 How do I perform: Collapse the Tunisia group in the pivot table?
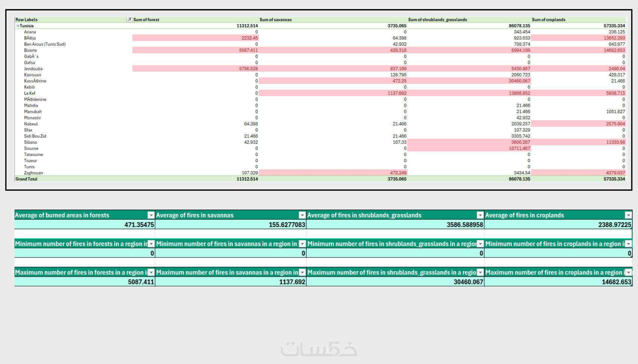tap(18, 26)
